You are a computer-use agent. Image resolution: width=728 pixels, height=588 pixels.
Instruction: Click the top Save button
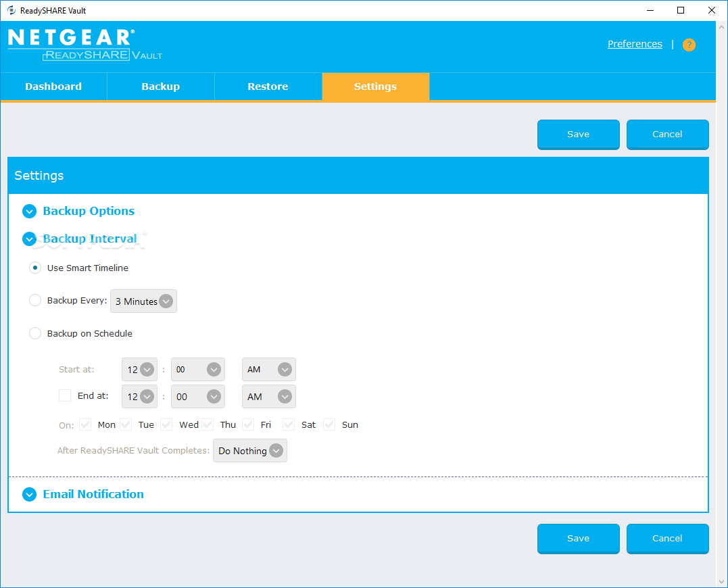pos(579,134)
